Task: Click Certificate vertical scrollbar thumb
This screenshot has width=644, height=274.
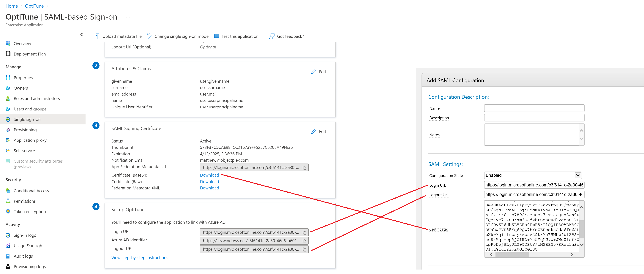Action: 582,229
